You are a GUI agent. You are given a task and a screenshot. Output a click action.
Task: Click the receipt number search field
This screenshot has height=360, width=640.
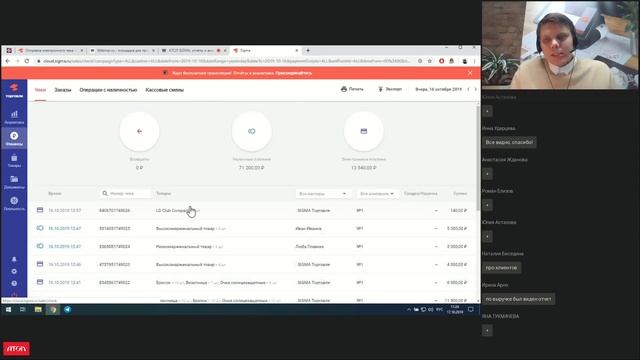coord(125,193)
